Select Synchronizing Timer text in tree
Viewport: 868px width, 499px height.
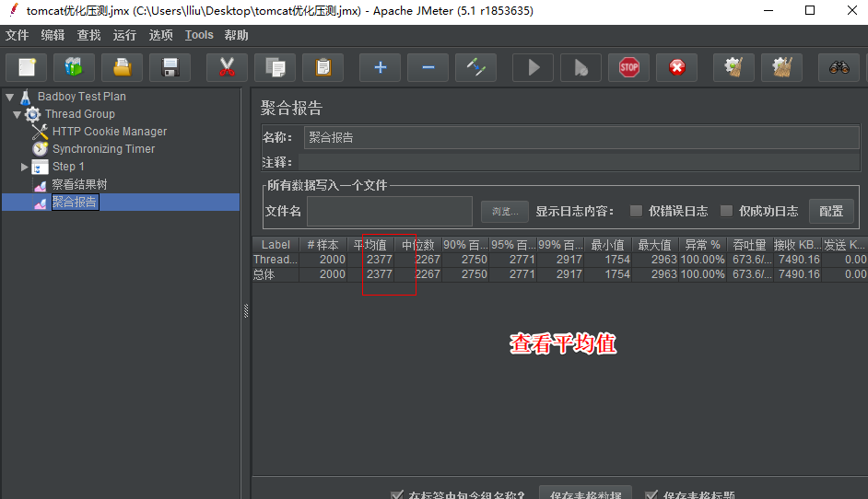pyautogui.click(x=103, y=149)
